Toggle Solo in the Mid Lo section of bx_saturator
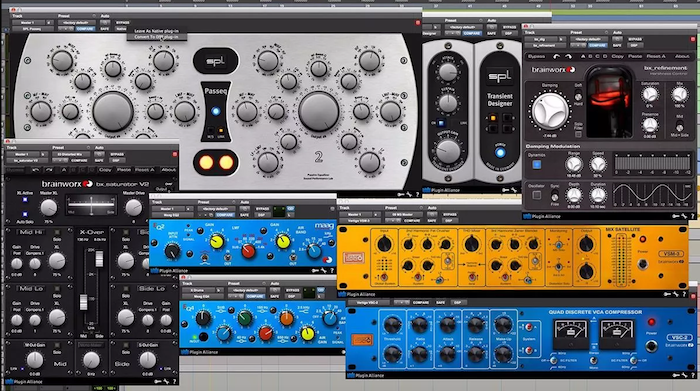The image size is (700, 391). (57, 289)
